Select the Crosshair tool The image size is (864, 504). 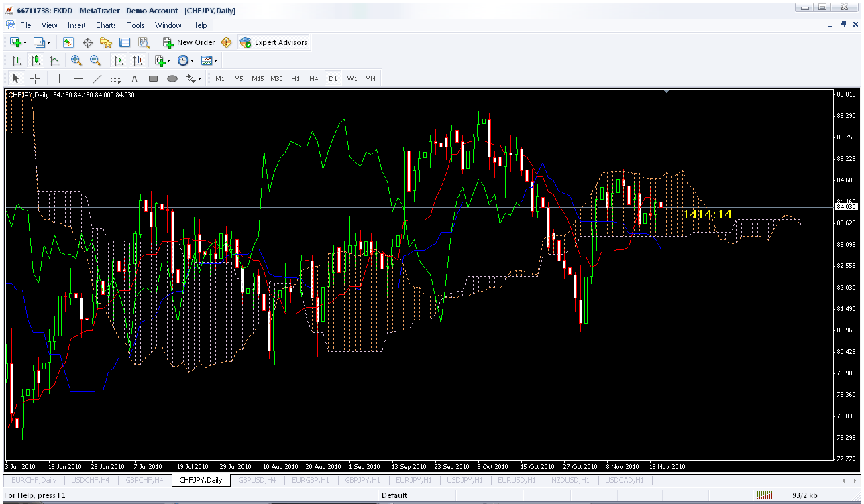pos(36,78)
